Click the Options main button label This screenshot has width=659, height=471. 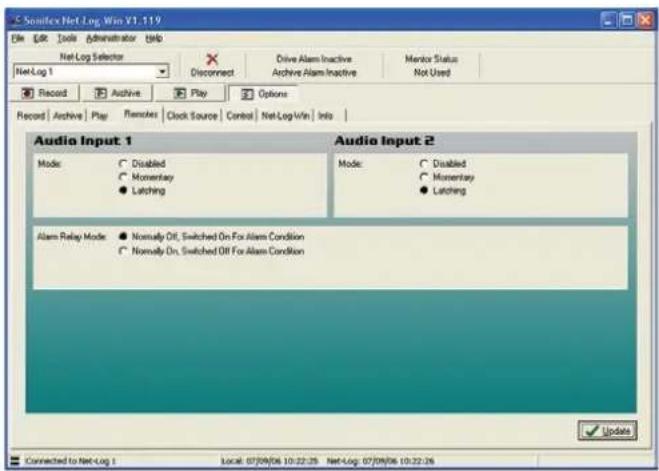click(x=273, y=94)
